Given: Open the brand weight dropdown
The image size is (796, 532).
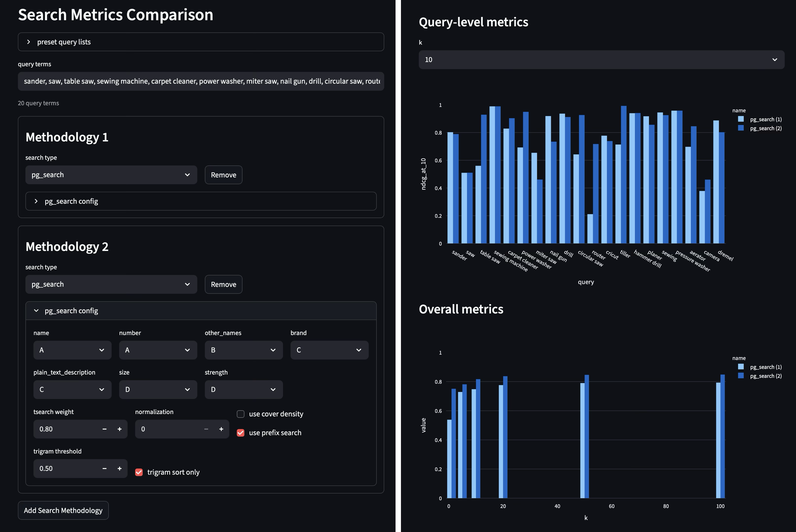Looking at the screenshot, I should point(329,350).
